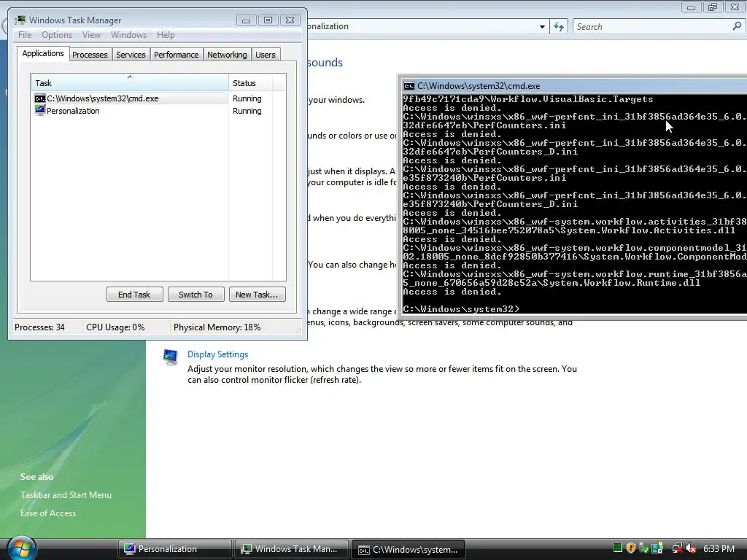Click the cmd.exe icon in task list
Viewport: 747px width, 560px height.
(x=40, y=98)
